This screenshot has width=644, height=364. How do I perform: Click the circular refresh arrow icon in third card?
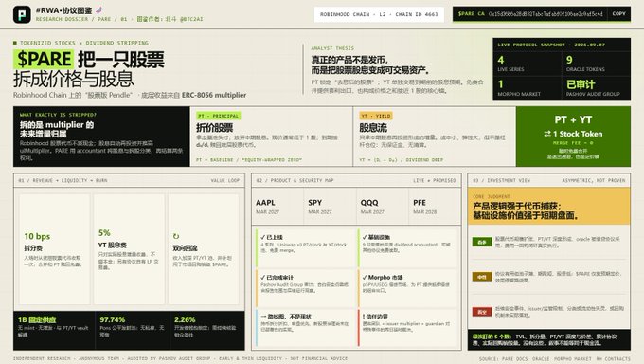176,236
